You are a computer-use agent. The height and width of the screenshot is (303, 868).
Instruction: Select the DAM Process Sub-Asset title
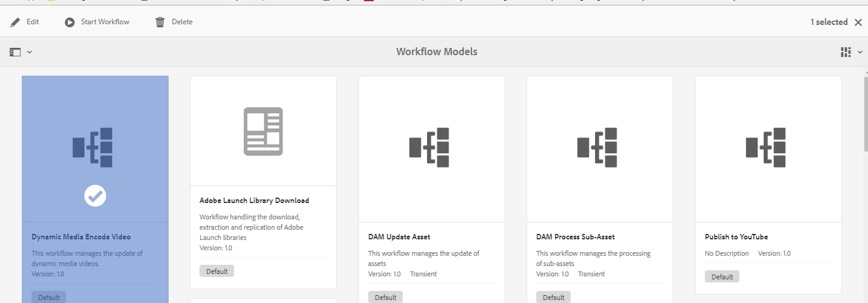[576, 237]
